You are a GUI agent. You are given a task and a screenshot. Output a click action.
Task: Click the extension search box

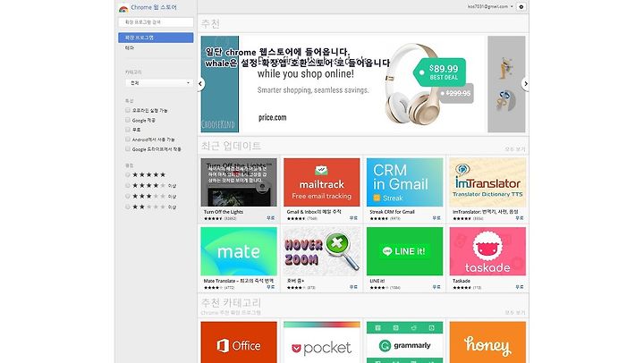[156, 22]
